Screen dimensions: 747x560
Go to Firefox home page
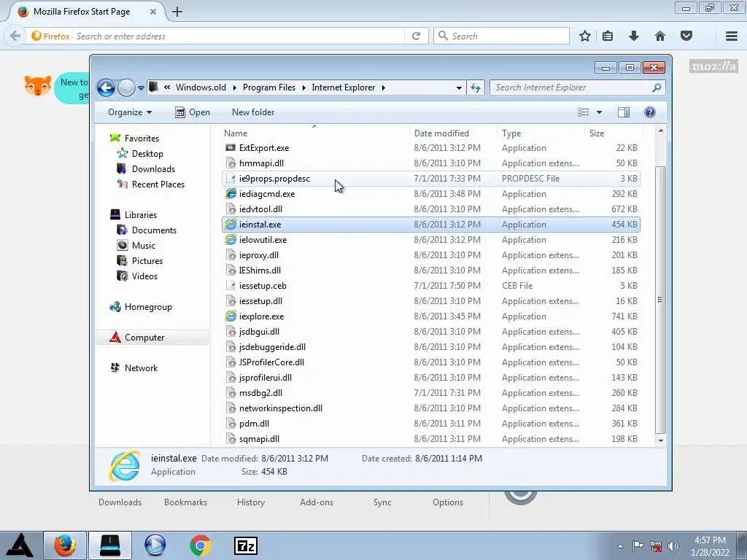[659, 36]
